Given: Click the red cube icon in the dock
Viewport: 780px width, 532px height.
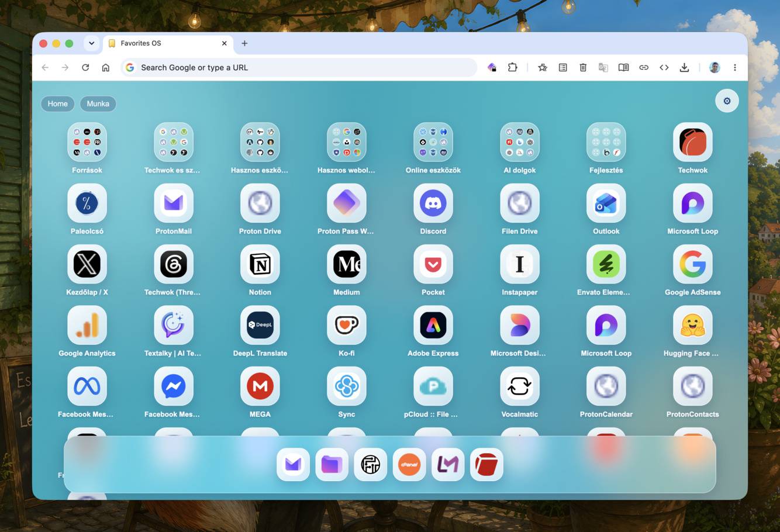Looking at the screenshot, I should [486, 464].
